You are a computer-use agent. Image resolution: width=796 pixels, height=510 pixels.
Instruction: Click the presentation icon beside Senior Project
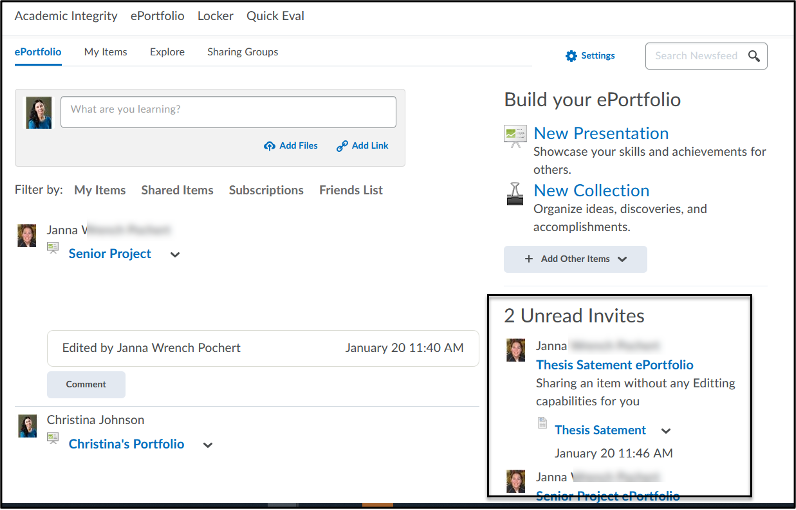[x=53, y=249]
